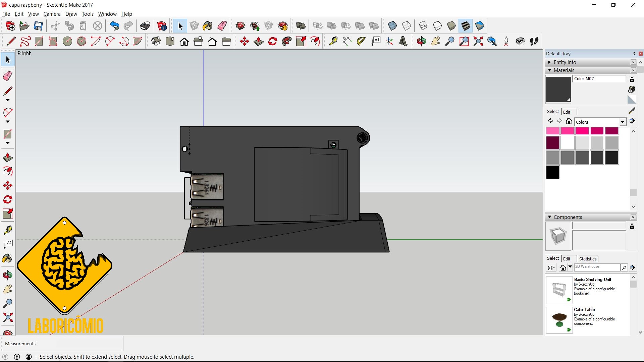Open components view options dropdown
Image resolution: width=644 pixels, height=362 pixels.
(551, 267)
